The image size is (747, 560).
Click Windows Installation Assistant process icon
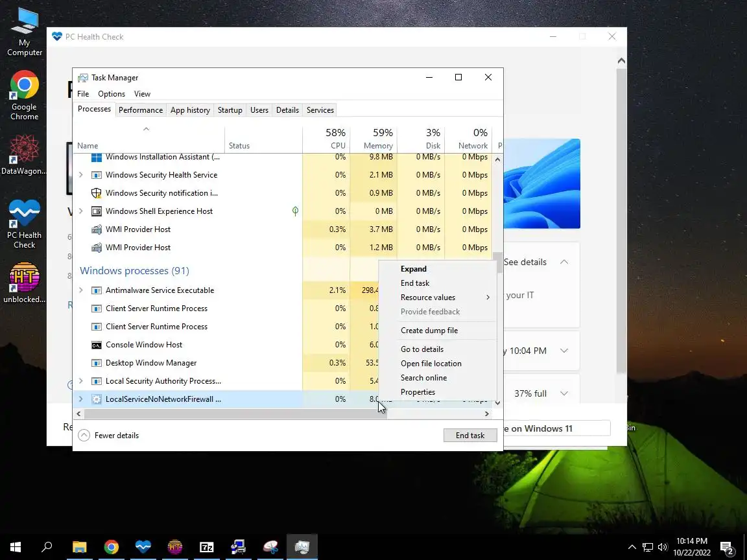click(x=96, y=157)
